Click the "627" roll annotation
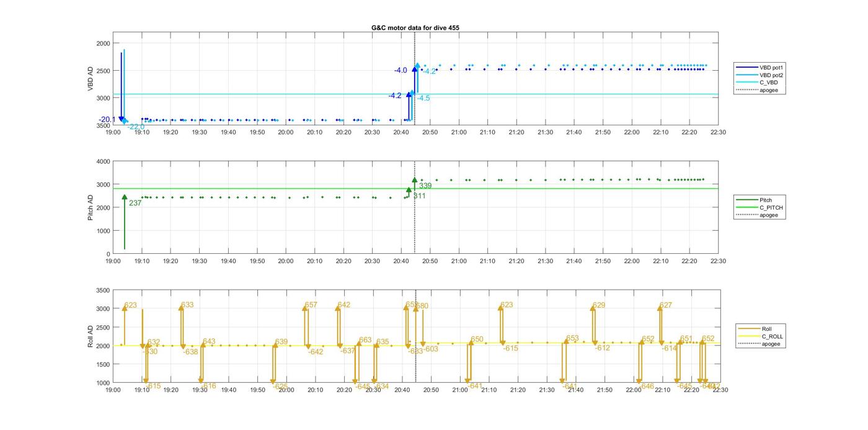The width and height of the screenshot is (868, 430). tap(666, 305)
